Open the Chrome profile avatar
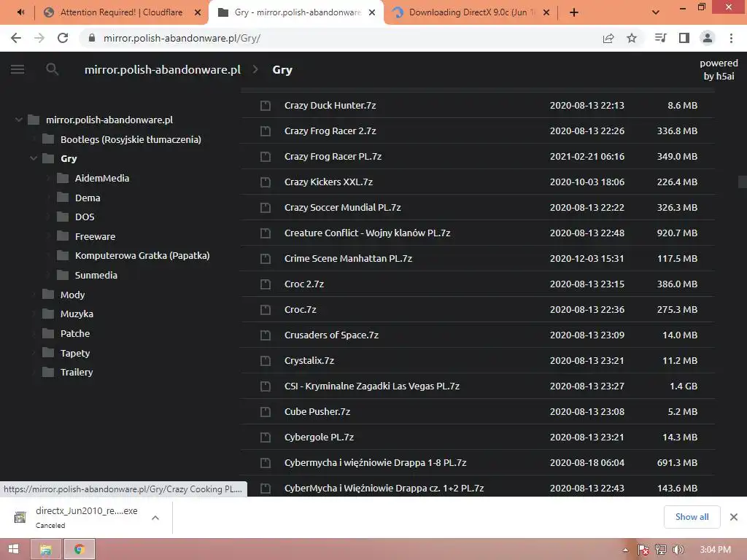The image size is (747, 560). pos(708,38)
